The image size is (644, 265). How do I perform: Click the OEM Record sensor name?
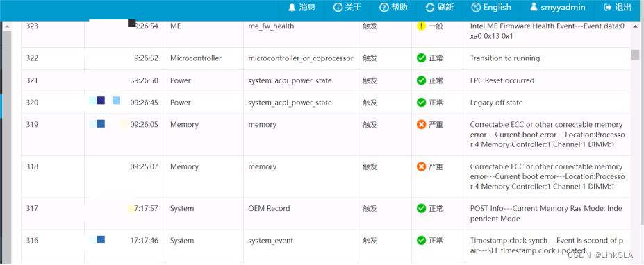pos(269,208)
